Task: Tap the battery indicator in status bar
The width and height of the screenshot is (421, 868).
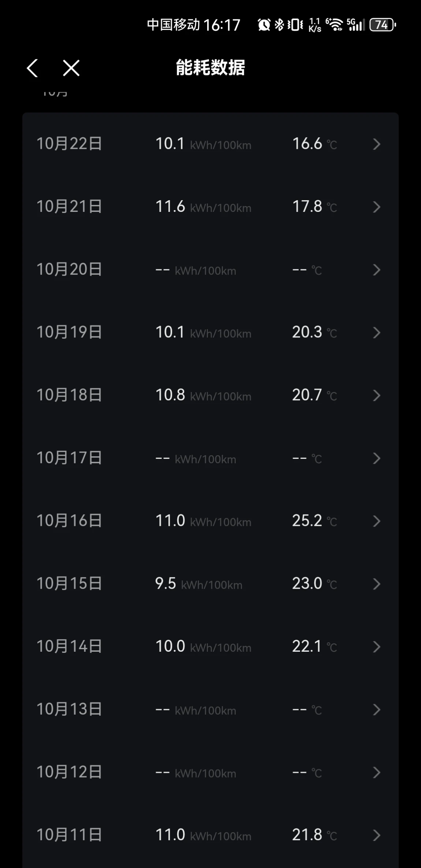Action: 382,25
